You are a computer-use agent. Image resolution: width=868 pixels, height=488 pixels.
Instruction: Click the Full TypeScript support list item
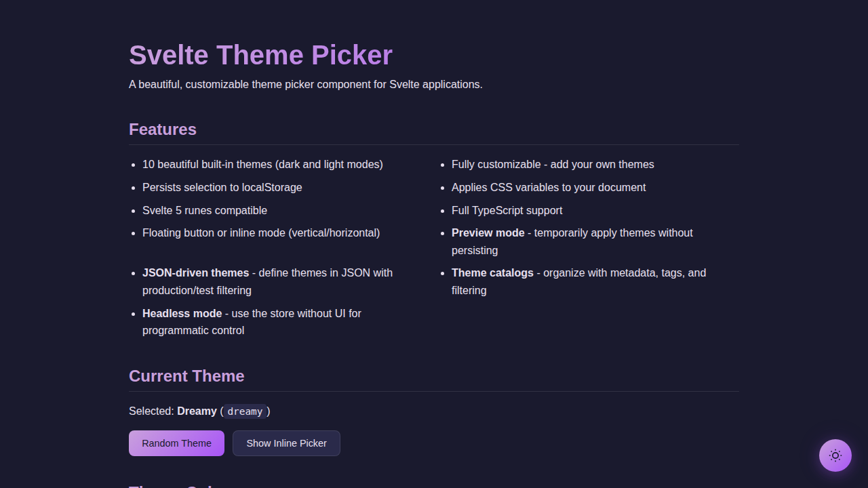pos(507,210)
